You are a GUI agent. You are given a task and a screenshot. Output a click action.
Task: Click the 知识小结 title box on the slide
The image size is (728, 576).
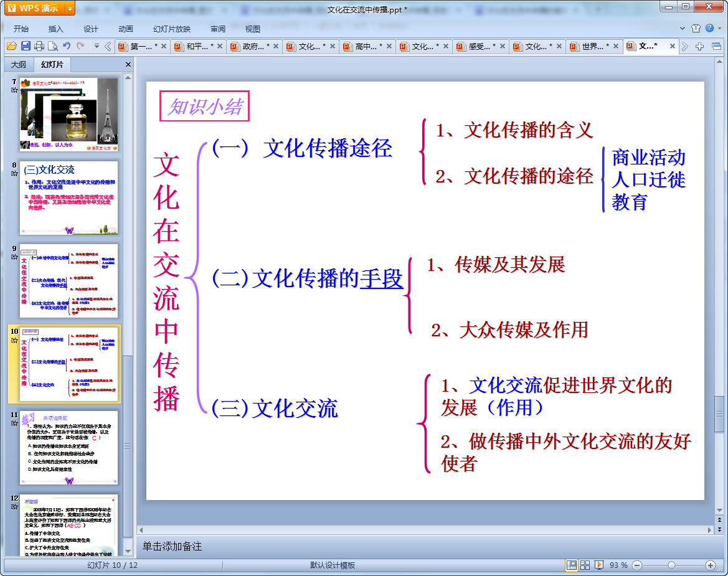tap(204, 106)
